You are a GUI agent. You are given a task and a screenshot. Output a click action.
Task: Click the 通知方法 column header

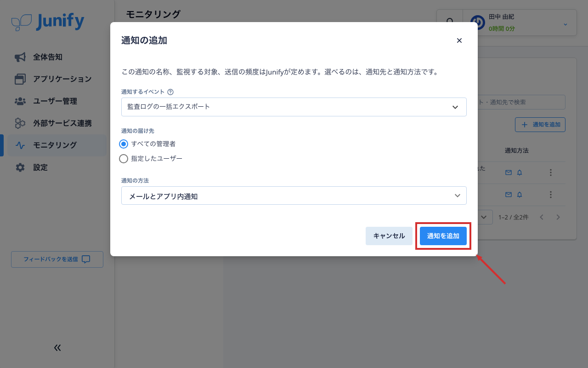pyautogui.click(x=517, y=150)
